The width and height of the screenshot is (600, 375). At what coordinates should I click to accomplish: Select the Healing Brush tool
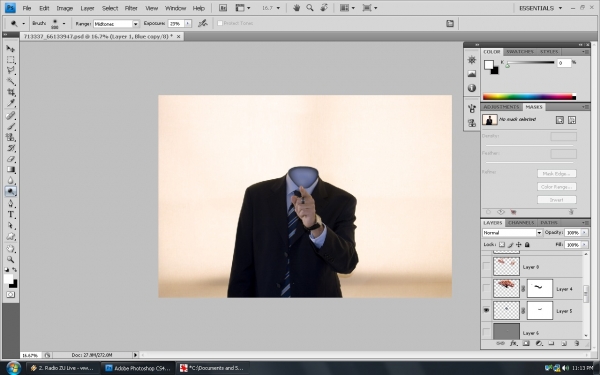10,116
